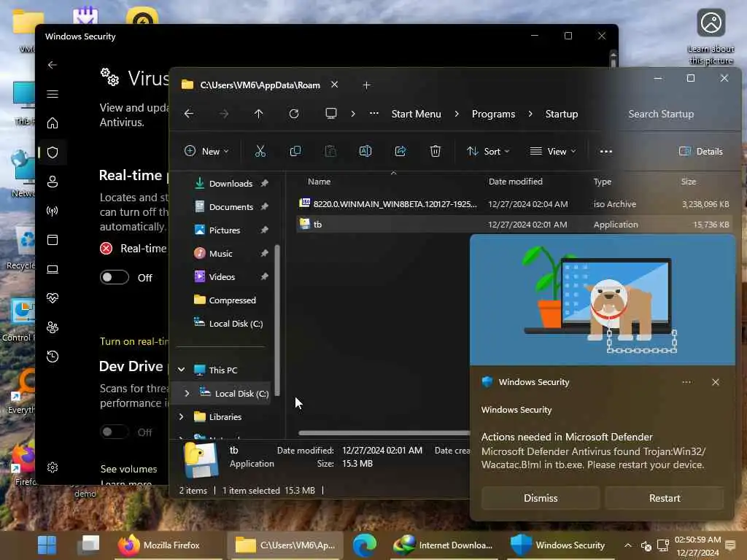This screenshot has width=747, height=560.
Task: Open Account protection person icon in Windows Security
Action: (x=53, y=182)
